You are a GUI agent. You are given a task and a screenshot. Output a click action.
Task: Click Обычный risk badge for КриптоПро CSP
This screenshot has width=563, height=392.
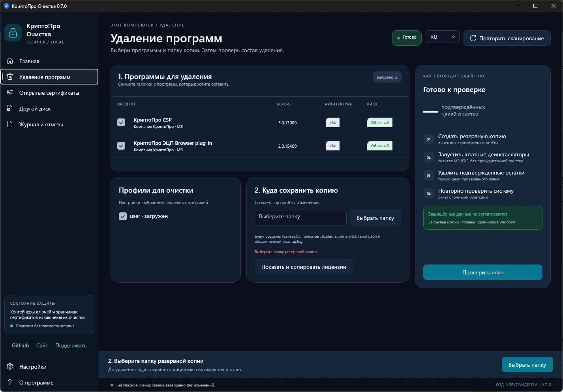click(379, 122)
